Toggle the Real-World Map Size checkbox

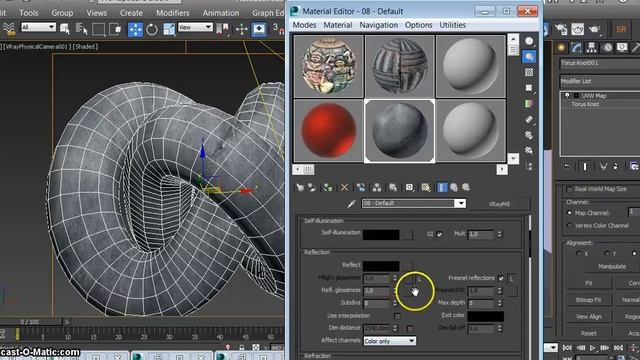[569, 189]
